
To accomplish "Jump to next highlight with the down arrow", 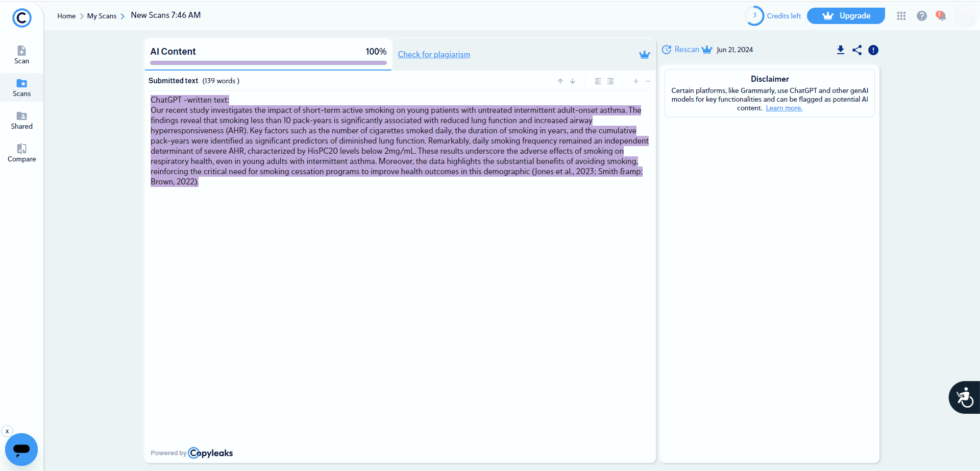I will click(573, 81).
